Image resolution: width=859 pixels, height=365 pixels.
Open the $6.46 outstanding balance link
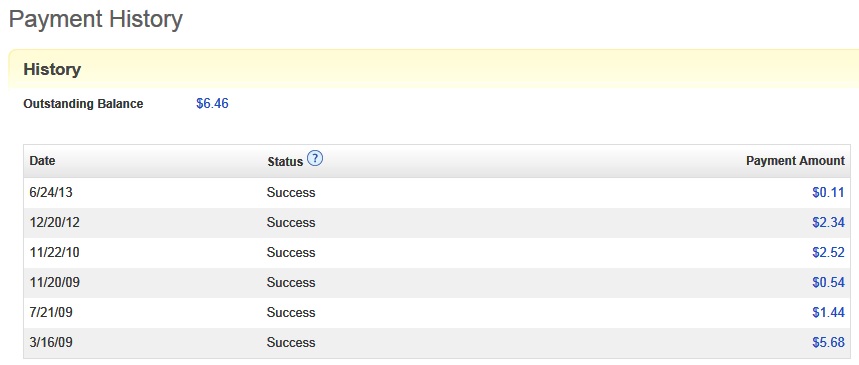click(x=212, y=104)
